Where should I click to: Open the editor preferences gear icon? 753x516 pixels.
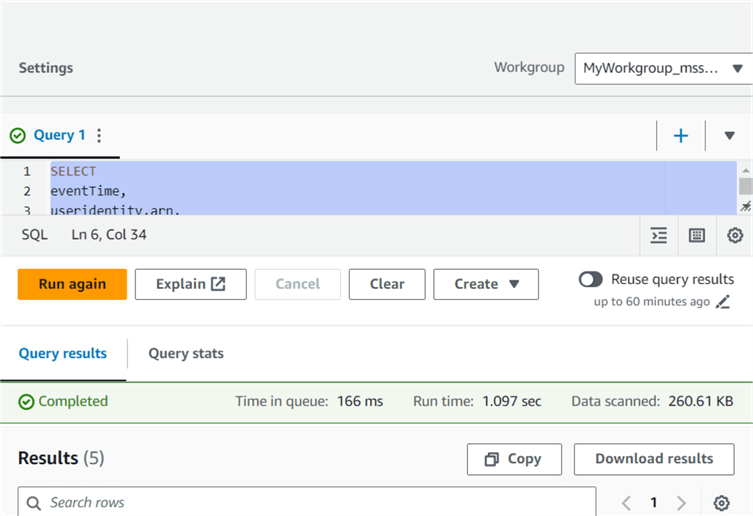tap(735, 235)
